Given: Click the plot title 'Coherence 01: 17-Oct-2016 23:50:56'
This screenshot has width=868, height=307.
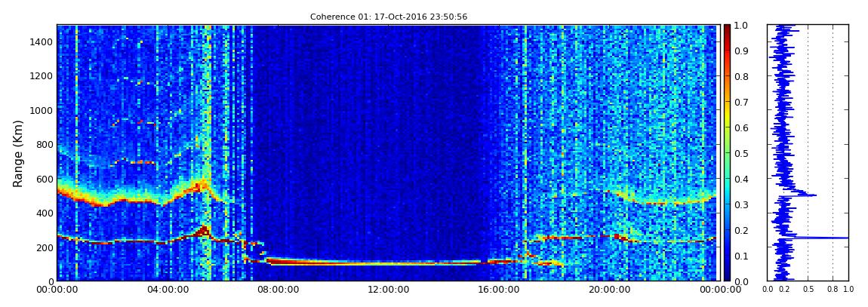Looking at the screenshot, I should point(388,17).
